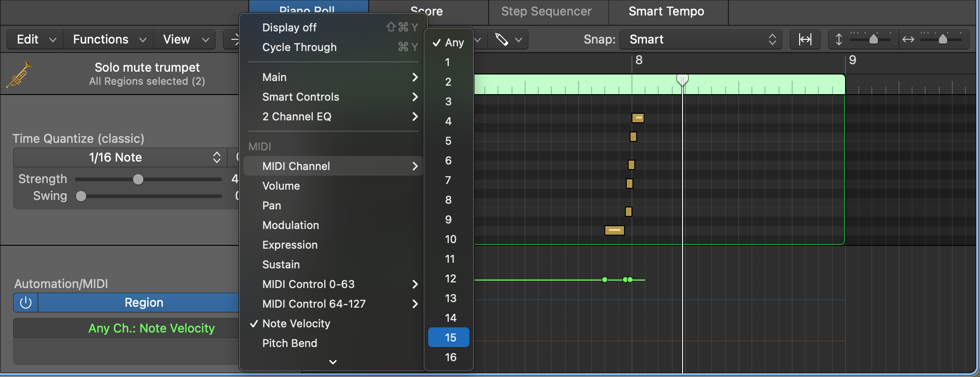
Task: Click the playhead marker in ruler
Action: 682,80
